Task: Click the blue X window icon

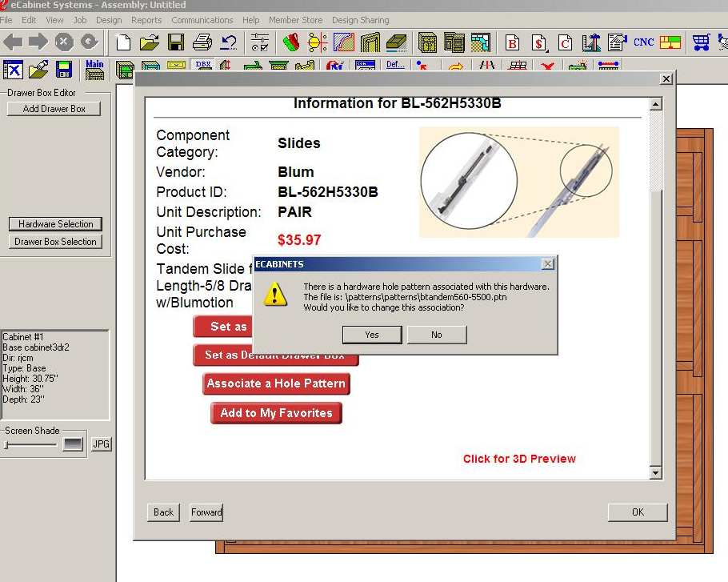Action: [x=13, y=70]
